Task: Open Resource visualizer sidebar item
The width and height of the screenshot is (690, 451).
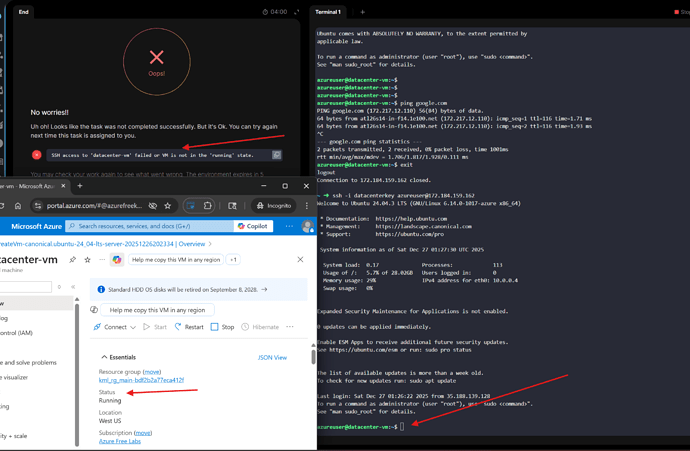Action: (14, 378)
